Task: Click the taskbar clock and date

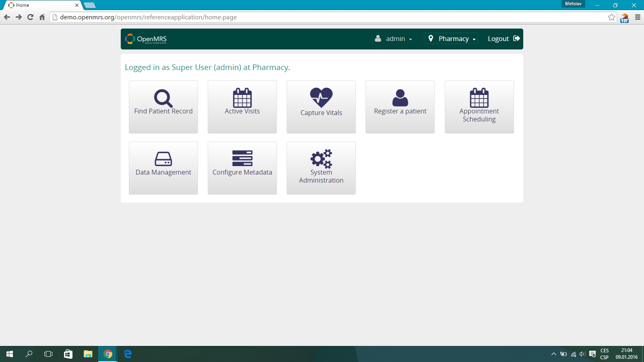Action: pyautogui.click(x=626, y=354)
